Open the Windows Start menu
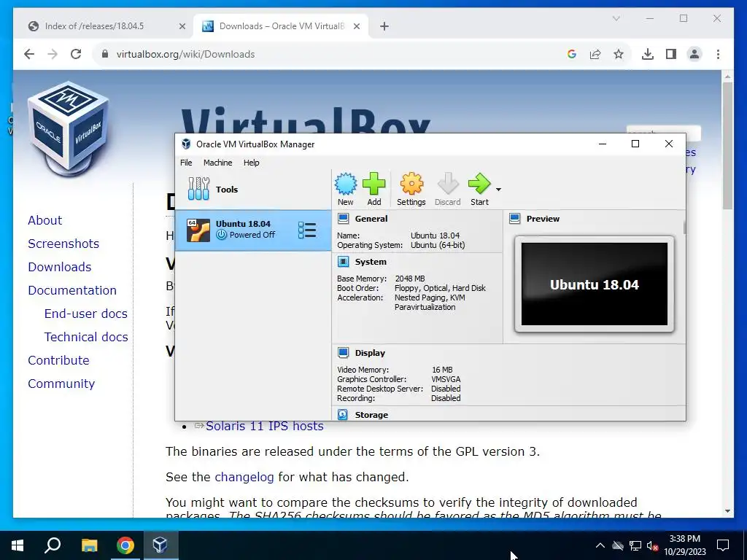 [x=18, y=545]
